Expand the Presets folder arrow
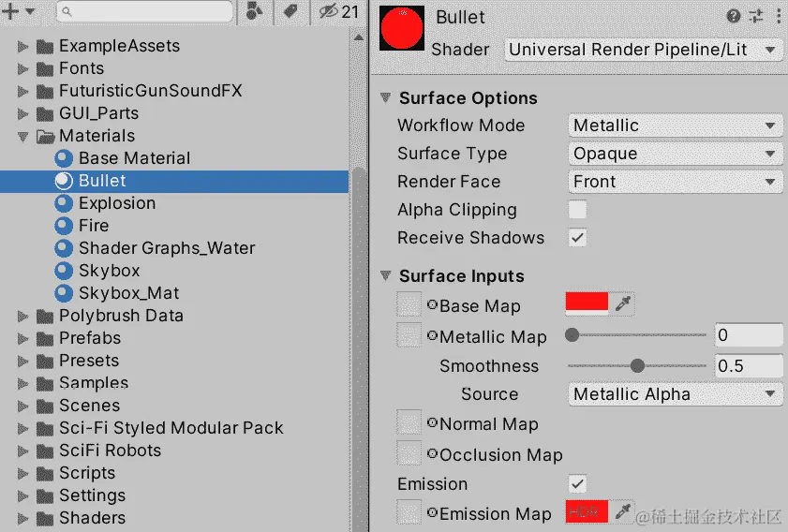The height and width of the screenshot is (532, 788). click(x=22, y=362)
